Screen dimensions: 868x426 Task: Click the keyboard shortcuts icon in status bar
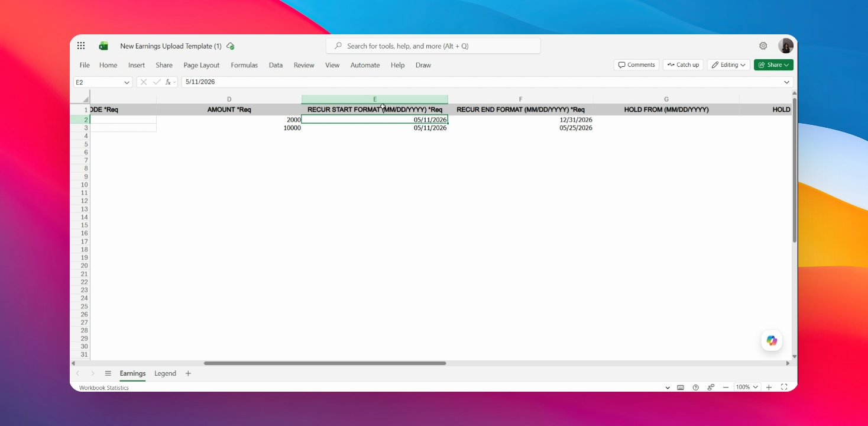click(681, 388)
